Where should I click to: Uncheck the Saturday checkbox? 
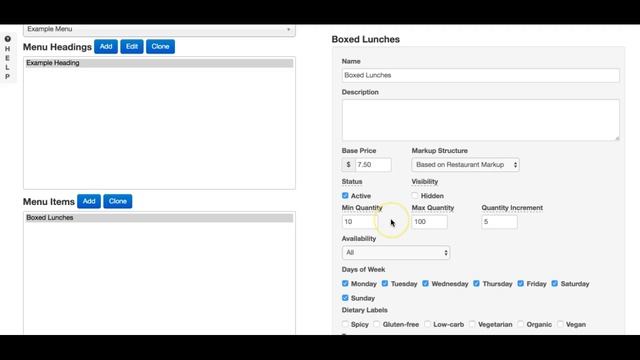click(x=555, y=283)
